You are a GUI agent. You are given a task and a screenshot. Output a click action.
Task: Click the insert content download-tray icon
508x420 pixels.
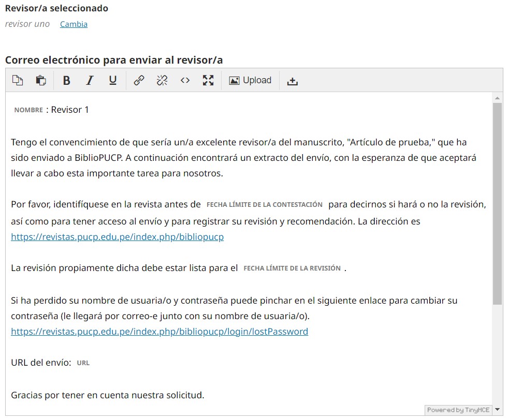point(293,81)
